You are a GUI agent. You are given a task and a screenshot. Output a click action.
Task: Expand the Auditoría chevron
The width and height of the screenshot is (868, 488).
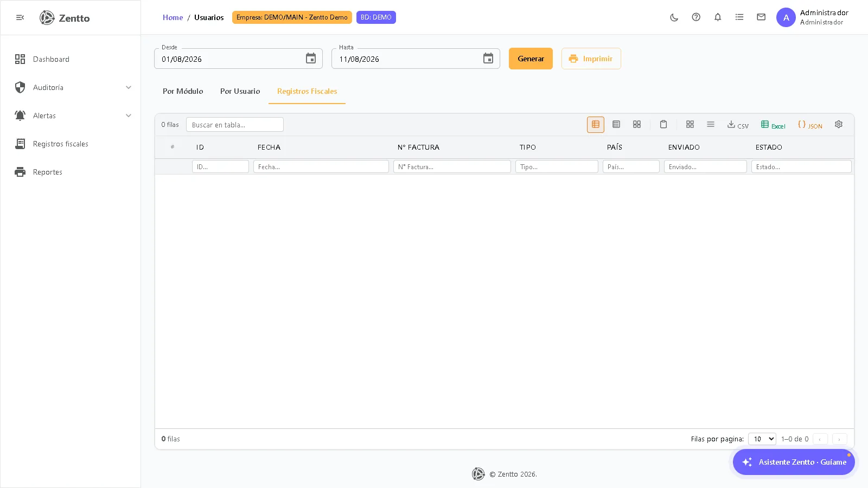pyautogui.click(x=129, y=87)
